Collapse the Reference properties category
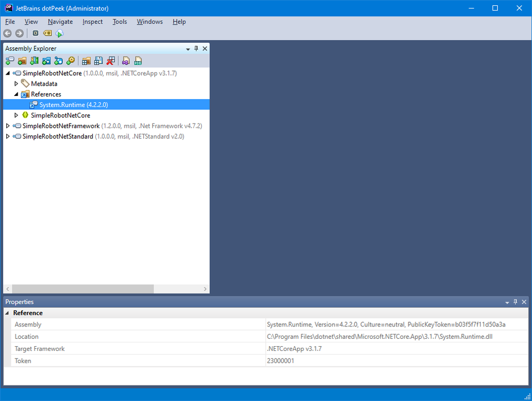Viewport: 532px width, 401px height. 7,313
